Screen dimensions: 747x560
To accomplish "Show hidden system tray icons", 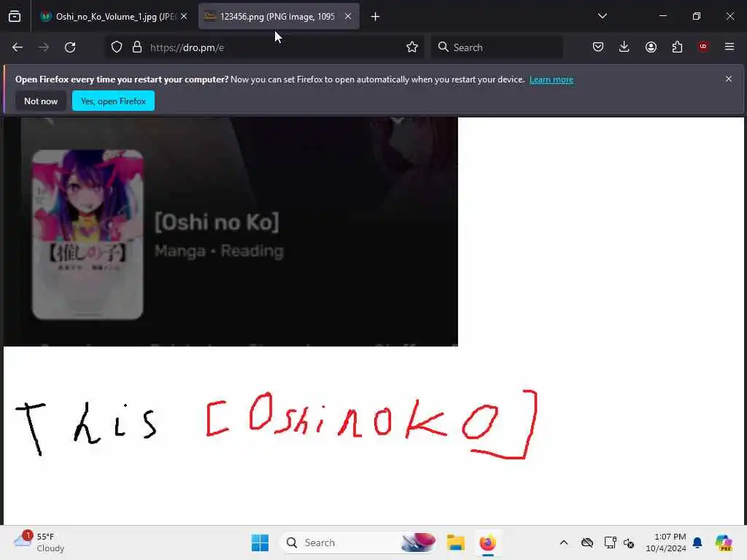I will (x=564, y=542).
